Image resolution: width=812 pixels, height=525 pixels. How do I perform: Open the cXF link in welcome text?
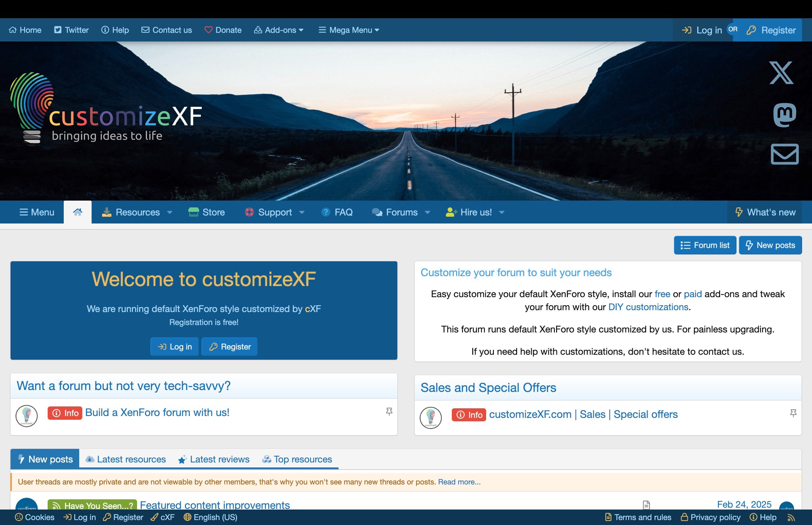(x=313, y=309)
